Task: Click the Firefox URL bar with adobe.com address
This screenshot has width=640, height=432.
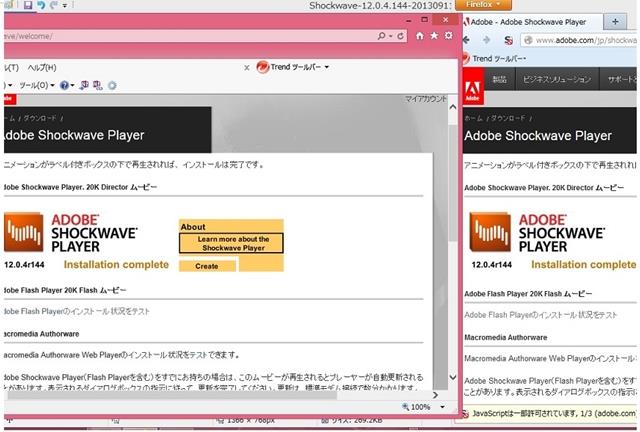Action: tap(579, 40)
